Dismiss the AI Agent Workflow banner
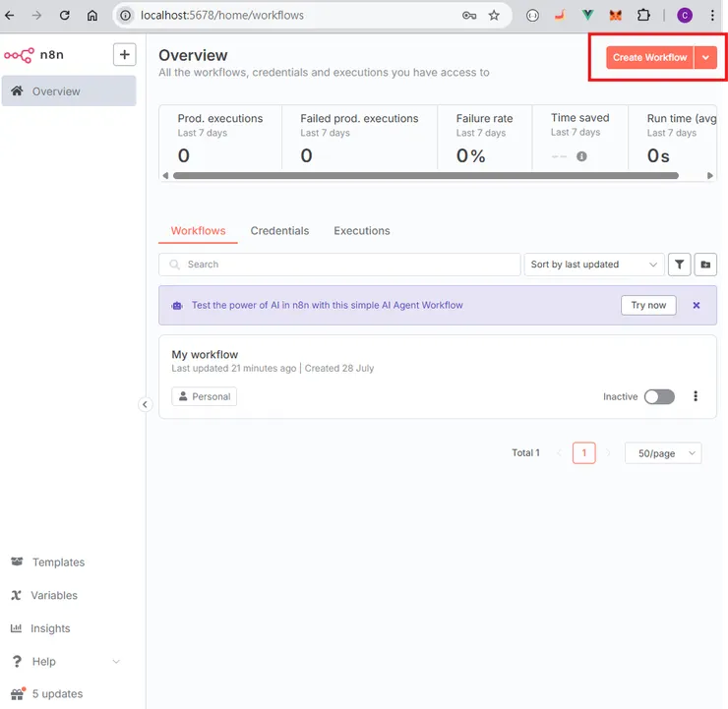 [x=697, y=305]
